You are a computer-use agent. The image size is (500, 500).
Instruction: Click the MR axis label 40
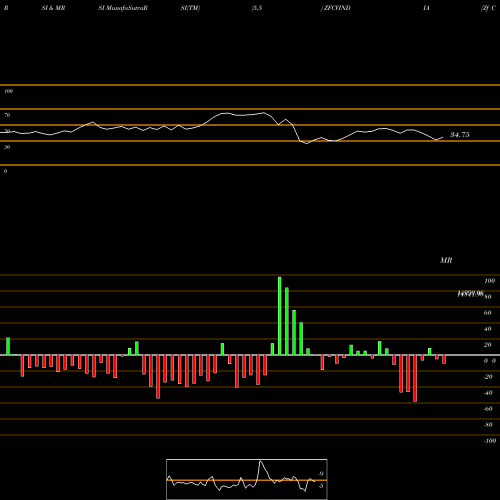point(487,329)
